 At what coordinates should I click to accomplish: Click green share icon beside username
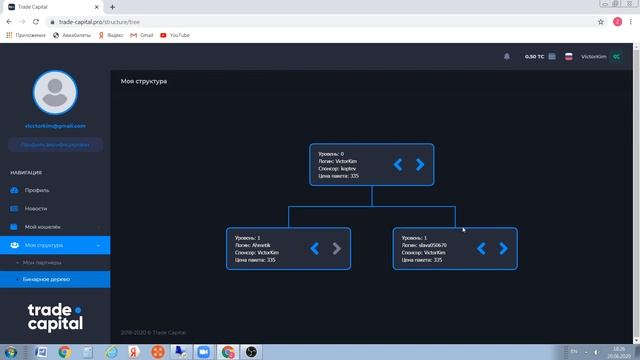pos(617,56)
